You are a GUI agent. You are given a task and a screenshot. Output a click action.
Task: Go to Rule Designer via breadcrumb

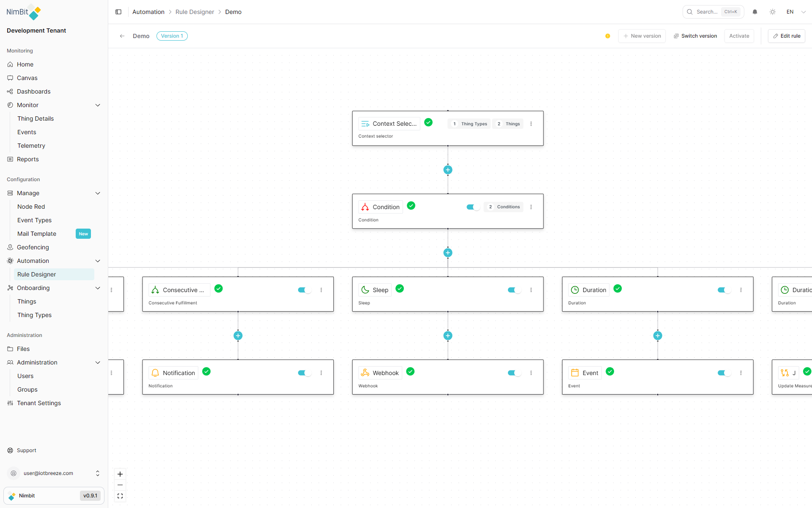195,12
